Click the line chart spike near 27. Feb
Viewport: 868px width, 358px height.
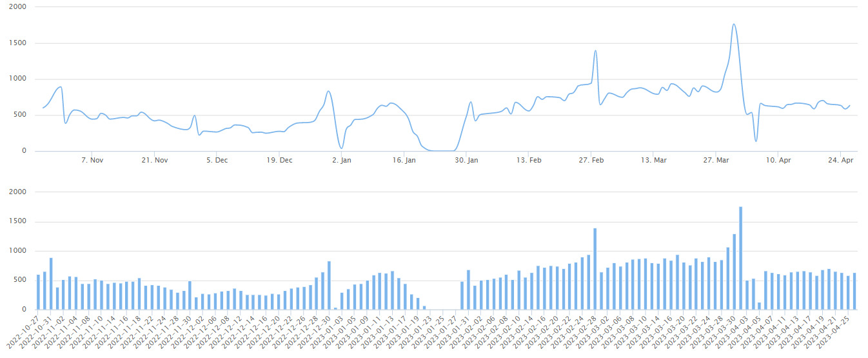tap(595, 51)
